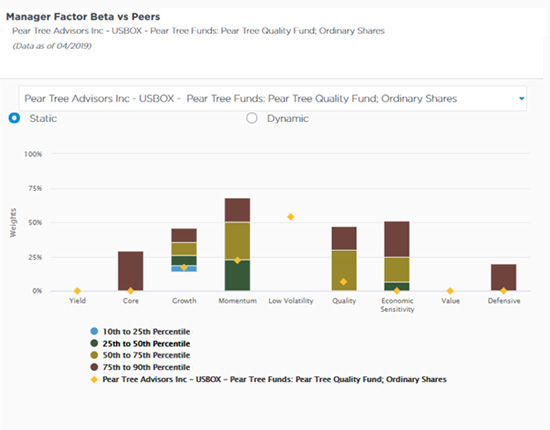Click the Momentum fund diamond marker
The width and height of the screenshot is (550, 430).
click(237, 260)
